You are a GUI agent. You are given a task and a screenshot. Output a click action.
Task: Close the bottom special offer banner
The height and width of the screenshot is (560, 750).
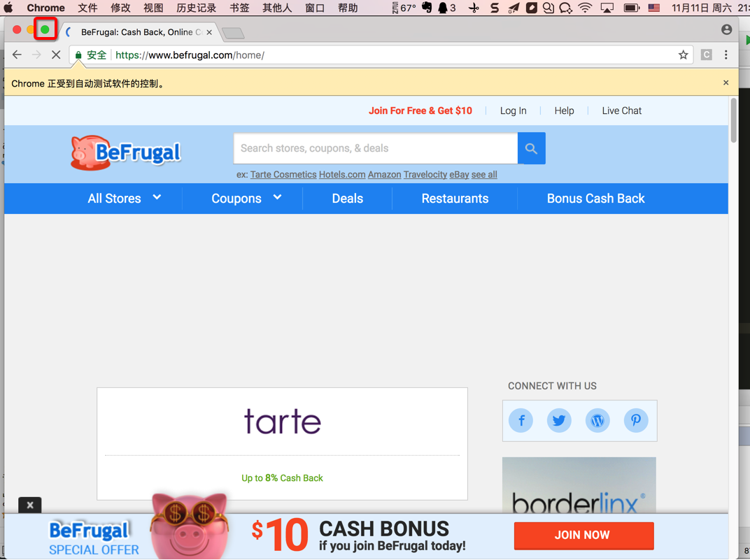(29, 505)
